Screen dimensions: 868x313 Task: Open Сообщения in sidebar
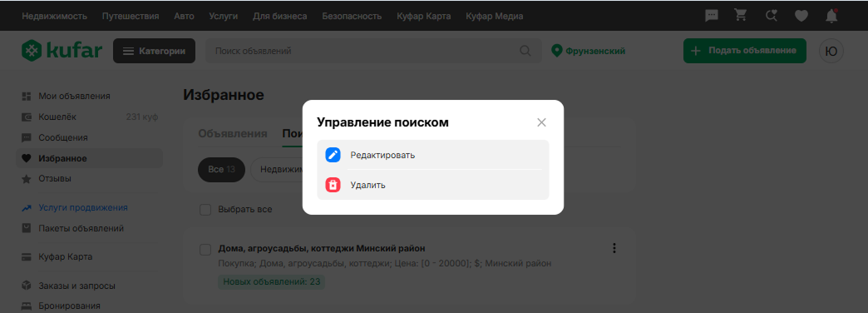pyautogui.click(x=63, y=137)
